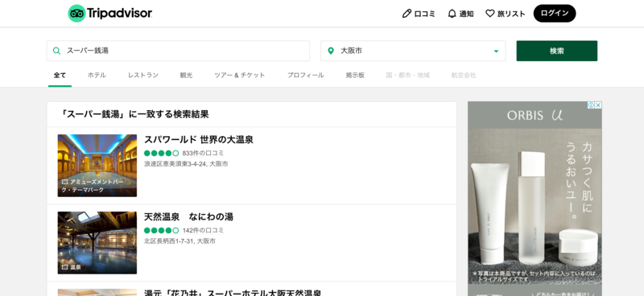Switch to the プロフィール tab
Viewport: 644px width, 296px height.
click(x=306, y=75)
